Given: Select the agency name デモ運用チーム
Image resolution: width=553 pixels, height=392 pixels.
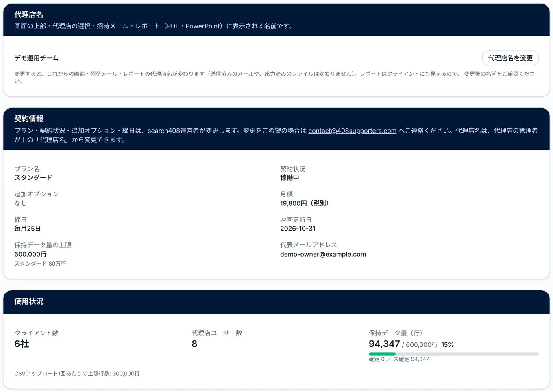Looking at the screenshot, I should pyautogui.click(x=37, y=58).
